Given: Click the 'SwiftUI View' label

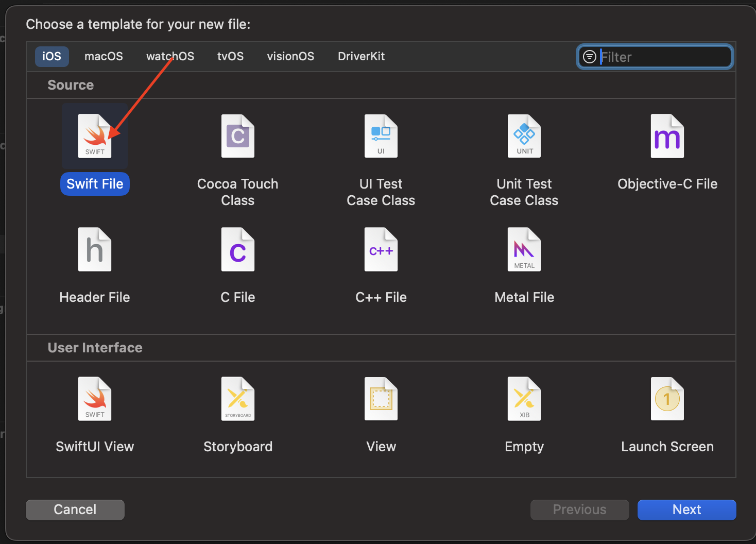Looking at the screenshot, I should pos(95,447).
